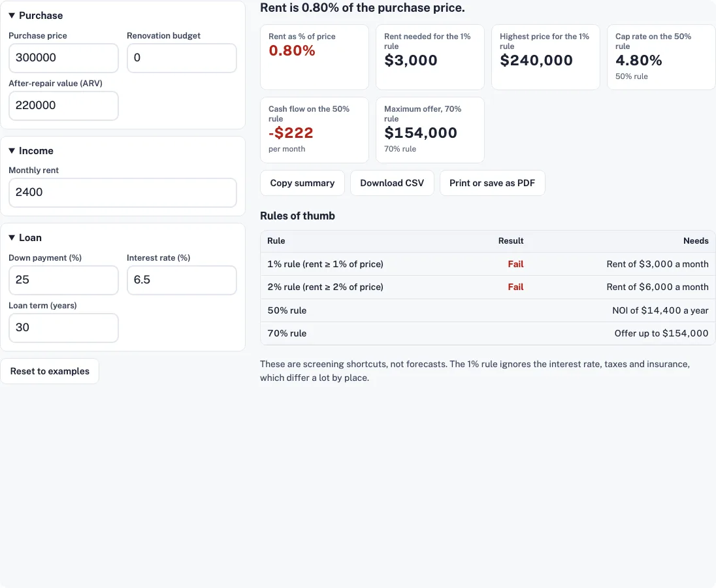Image resolution: width=716 pixels, height=588 pixels.
Task: Change the Monthly rent input
Action: point(122,192)
